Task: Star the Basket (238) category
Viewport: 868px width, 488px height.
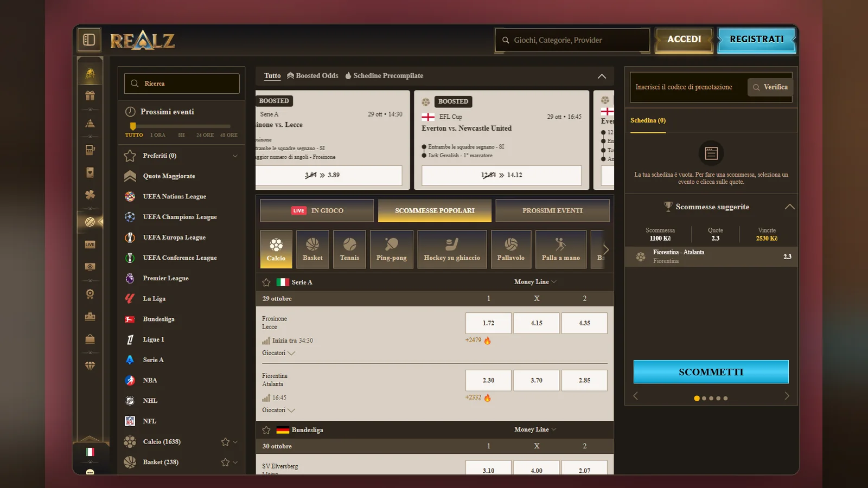Action: pyautogui.click(x=226, y=463)
